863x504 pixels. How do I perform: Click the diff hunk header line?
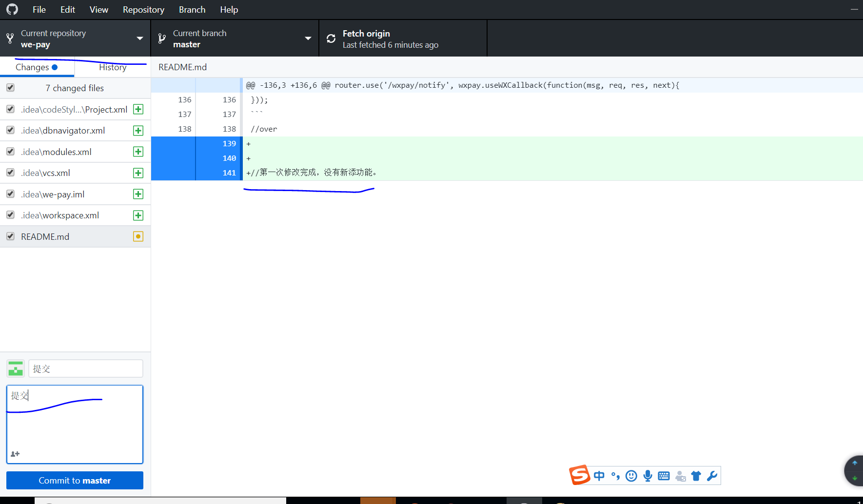(x=463, y=85)
